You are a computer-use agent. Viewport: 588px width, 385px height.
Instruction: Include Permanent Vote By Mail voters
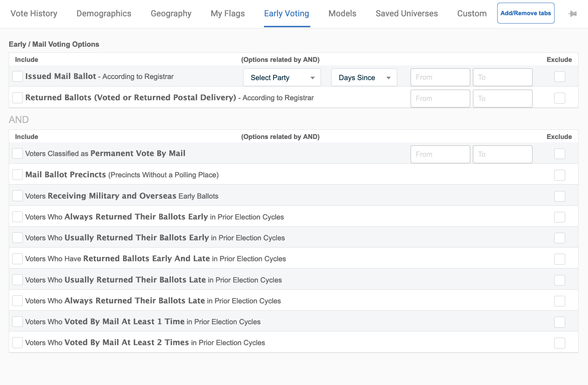17,153
